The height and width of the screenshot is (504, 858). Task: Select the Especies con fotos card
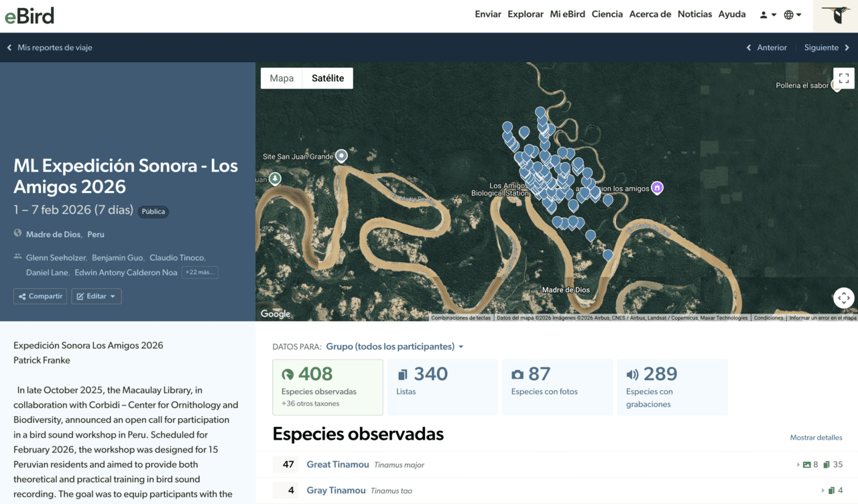pyautogui.click(x=557, y=387)
